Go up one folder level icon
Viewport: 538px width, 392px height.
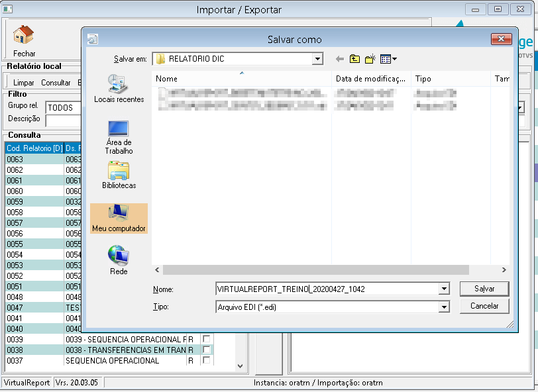coord(354,59)
